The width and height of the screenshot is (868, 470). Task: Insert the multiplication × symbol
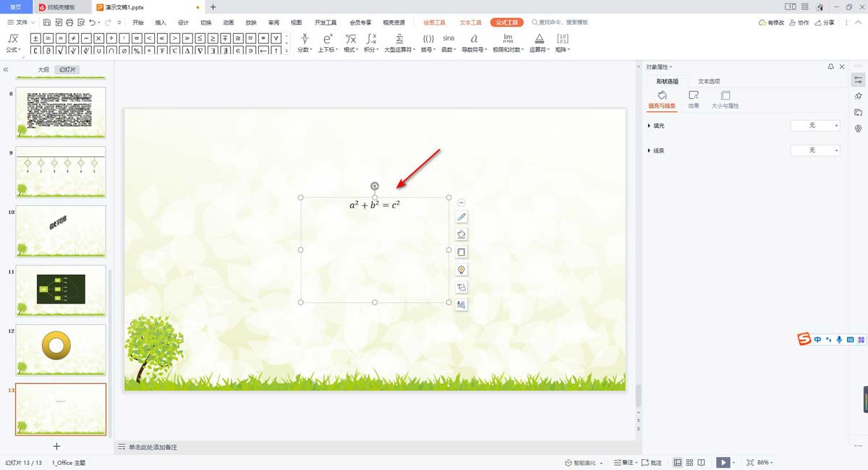pos(98,38)
